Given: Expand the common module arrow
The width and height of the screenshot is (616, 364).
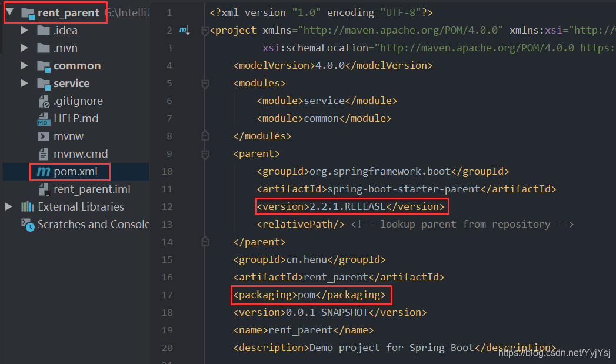Looking at the screenshot, I should point(24,66).
